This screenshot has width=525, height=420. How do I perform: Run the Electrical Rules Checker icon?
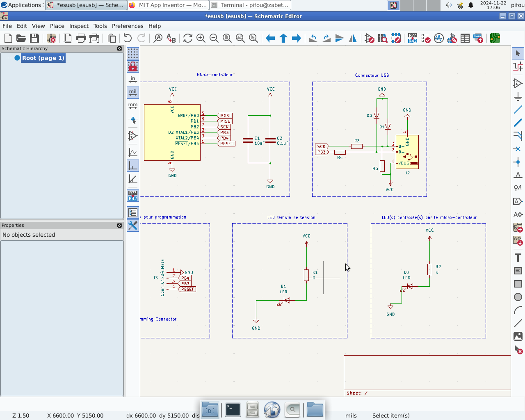pos(426,38)
